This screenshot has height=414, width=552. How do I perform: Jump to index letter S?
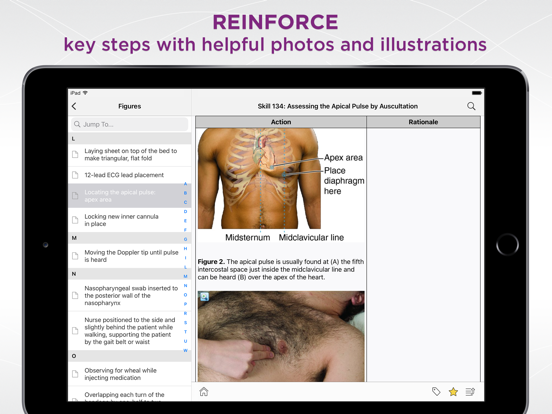tap(186, 322)
